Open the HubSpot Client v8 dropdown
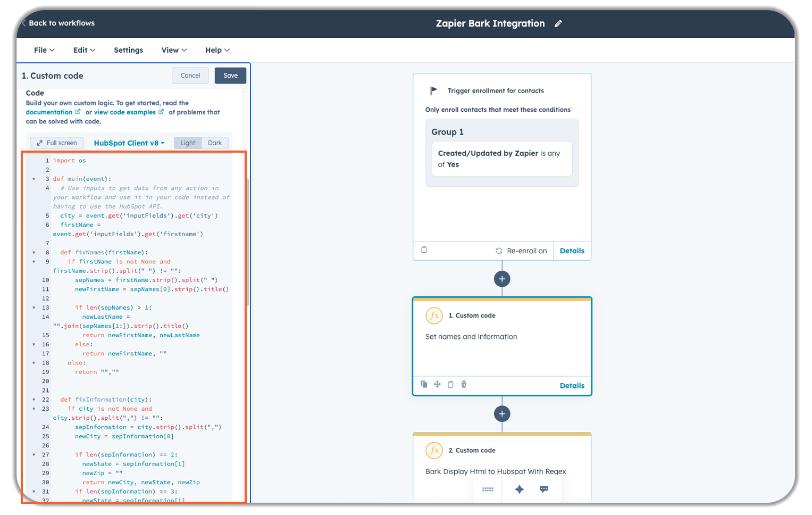 tap(129, 143)
